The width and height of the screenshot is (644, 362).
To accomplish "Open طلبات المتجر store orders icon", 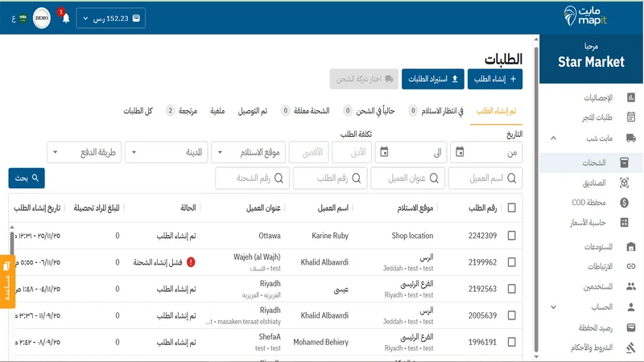I will pos(631,117).
